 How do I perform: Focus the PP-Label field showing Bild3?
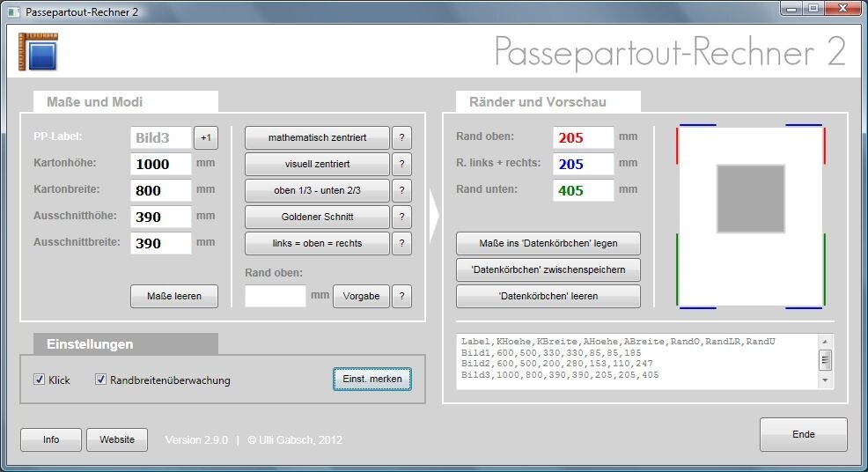pyautogui.click(x=161, y=138)
